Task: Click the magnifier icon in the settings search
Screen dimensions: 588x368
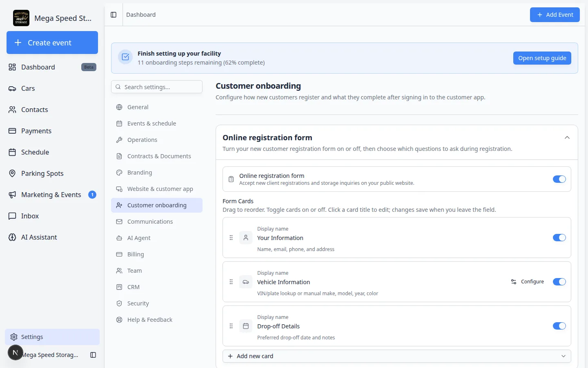Action: click(118, 87)
